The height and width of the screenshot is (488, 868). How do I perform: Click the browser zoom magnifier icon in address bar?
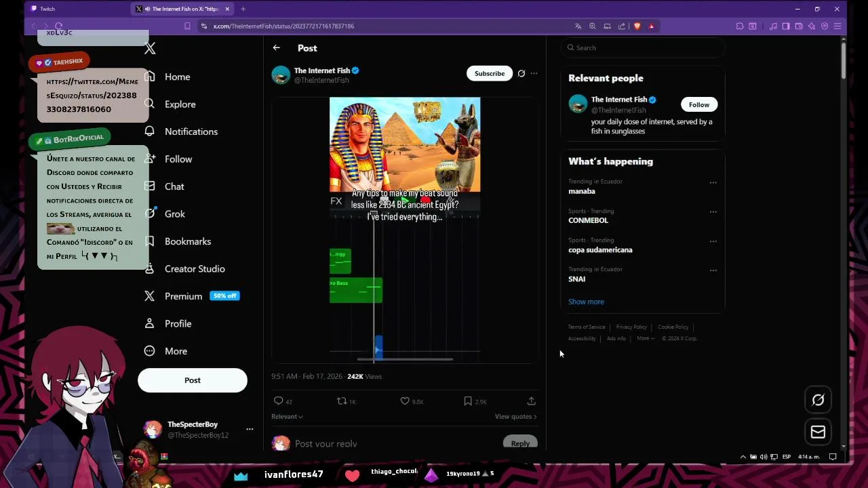pos(592,26)
